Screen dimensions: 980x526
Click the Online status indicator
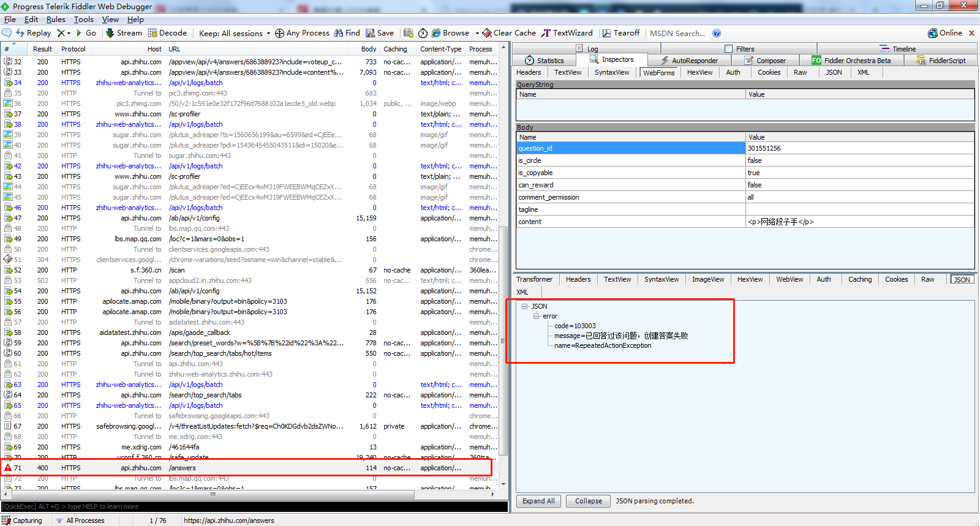coord(945,33)
